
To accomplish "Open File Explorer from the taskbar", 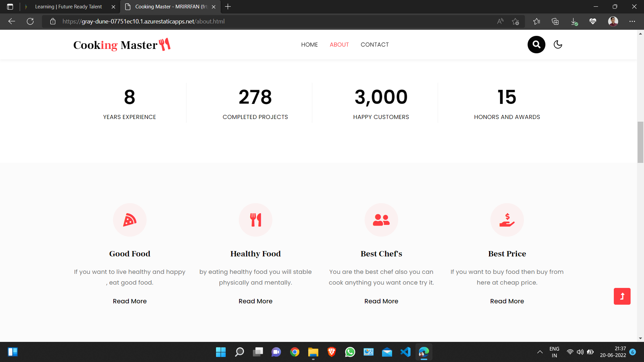I will [313, 352].
